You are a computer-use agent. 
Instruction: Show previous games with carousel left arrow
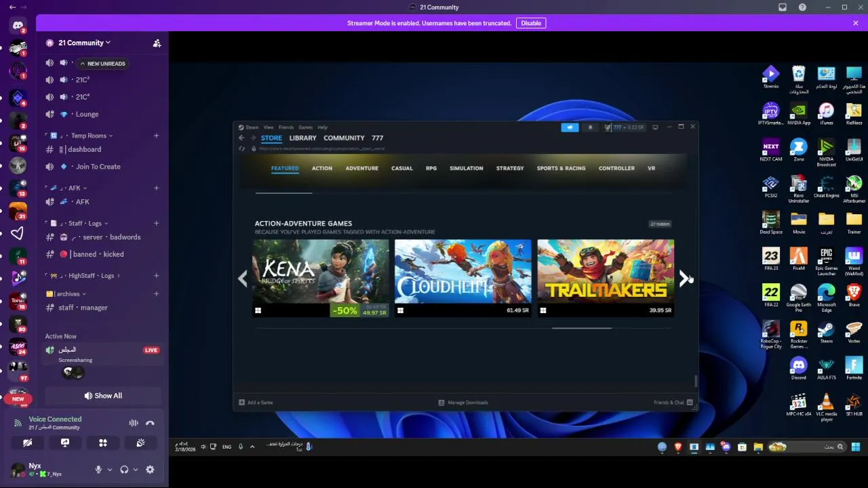click(243, 279)
